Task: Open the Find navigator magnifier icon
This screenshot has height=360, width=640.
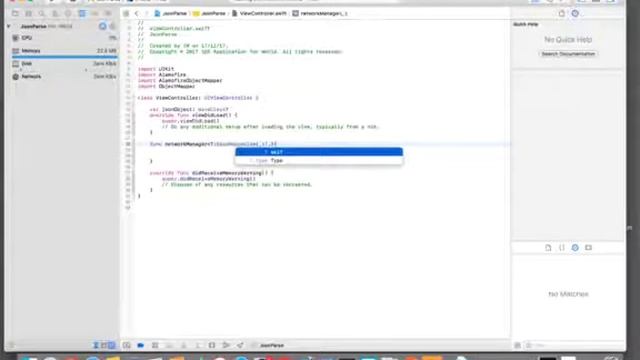Action: (x=42, y=13)
